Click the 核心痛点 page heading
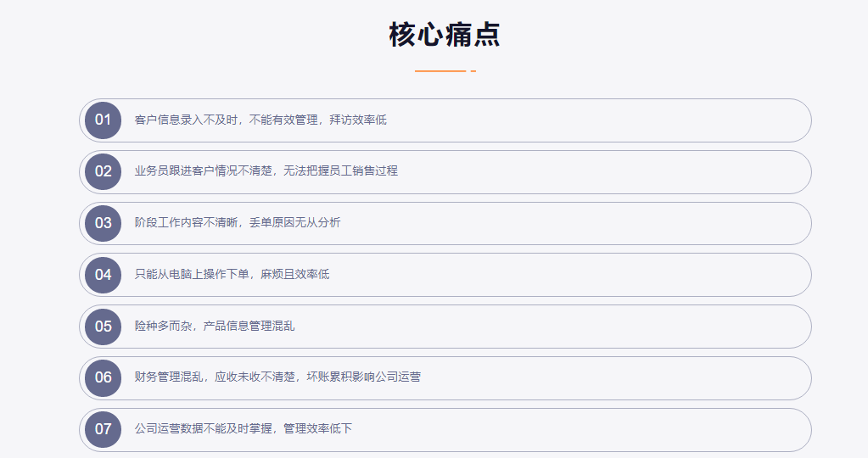 (x=445, y=35)
